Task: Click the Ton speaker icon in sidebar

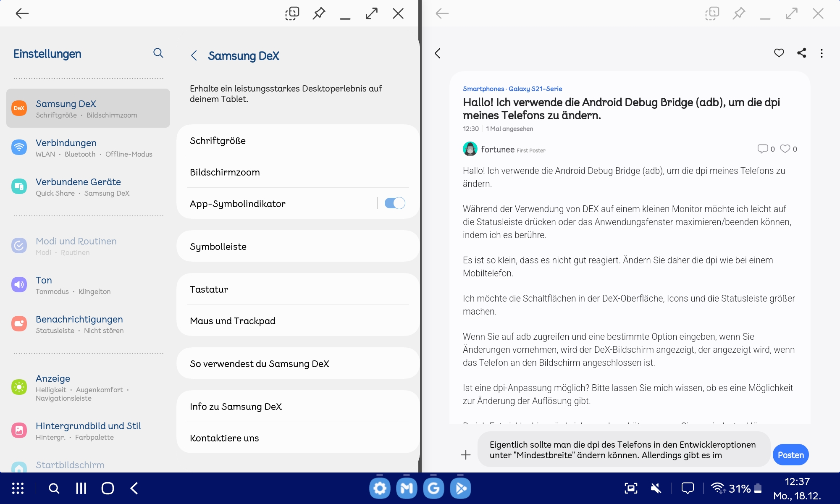Action: coord(19,284)
